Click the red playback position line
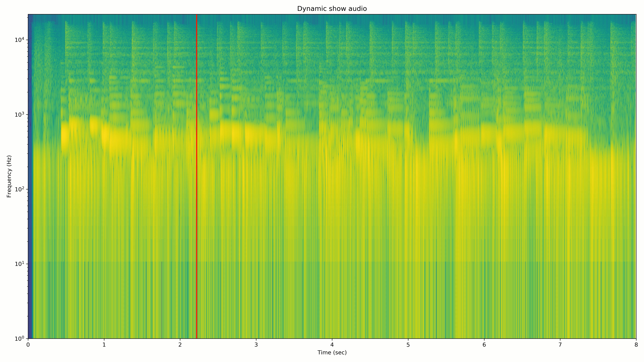The height and width of the screenshot is (362, 644). coord(197,175)
